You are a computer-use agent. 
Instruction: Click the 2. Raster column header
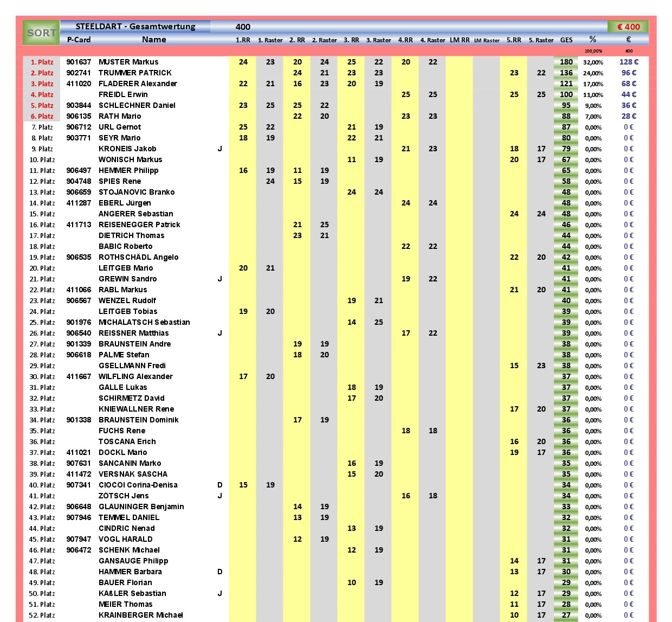pos(324,40)
